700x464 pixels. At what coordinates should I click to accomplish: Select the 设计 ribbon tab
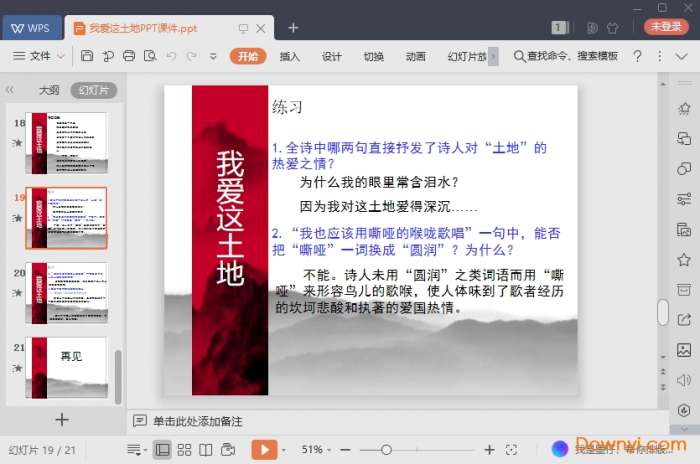pyautogui.click(x=332, y=56)
